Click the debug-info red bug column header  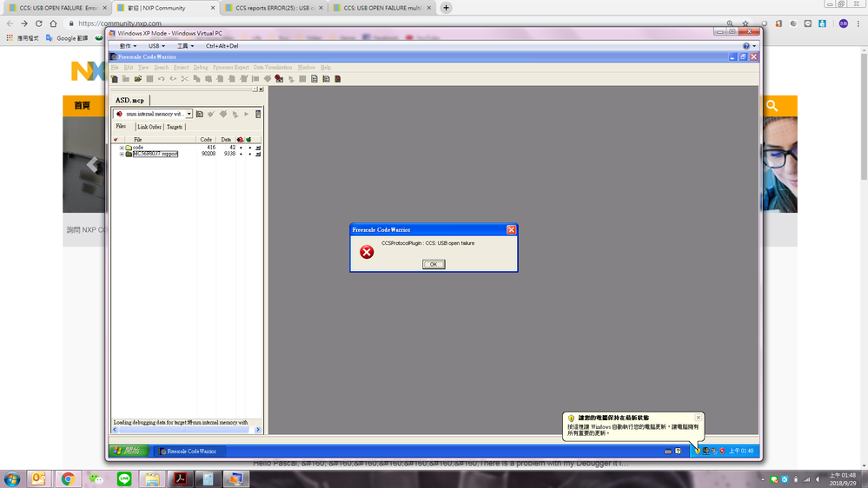241,140
